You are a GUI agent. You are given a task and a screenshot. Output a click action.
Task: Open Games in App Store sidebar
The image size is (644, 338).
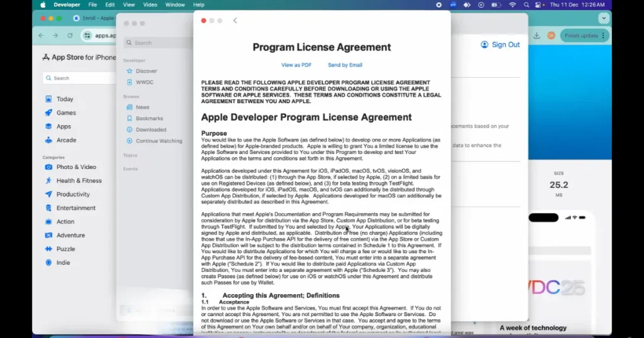pos(66,113)
